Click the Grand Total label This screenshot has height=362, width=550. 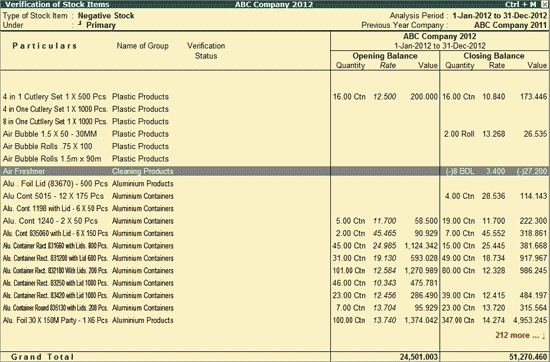click(42, 357)
